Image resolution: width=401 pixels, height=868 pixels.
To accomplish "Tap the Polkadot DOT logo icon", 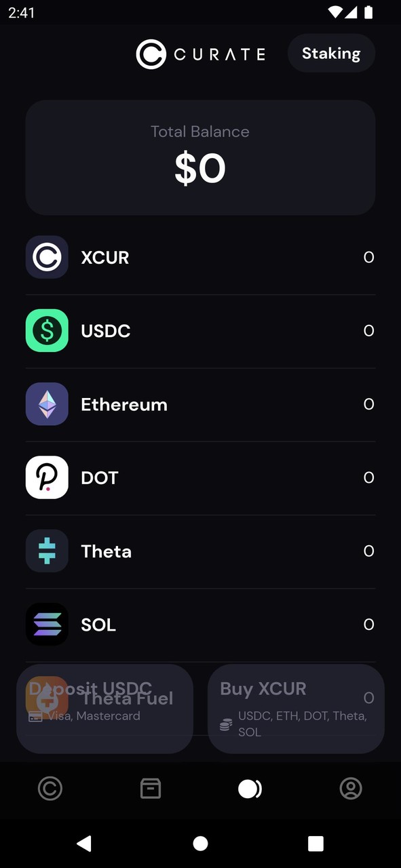I will tap(47, 477).
